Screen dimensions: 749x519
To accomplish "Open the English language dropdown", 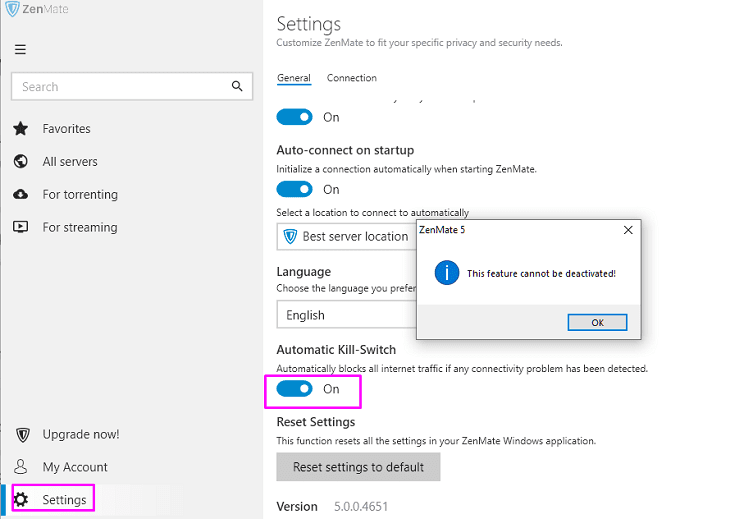I will click(347, 315).
